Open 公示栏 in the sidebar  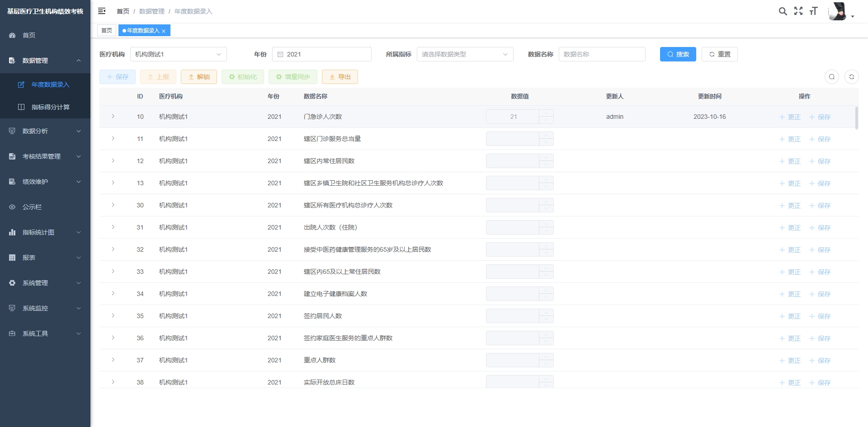[45, 207]
